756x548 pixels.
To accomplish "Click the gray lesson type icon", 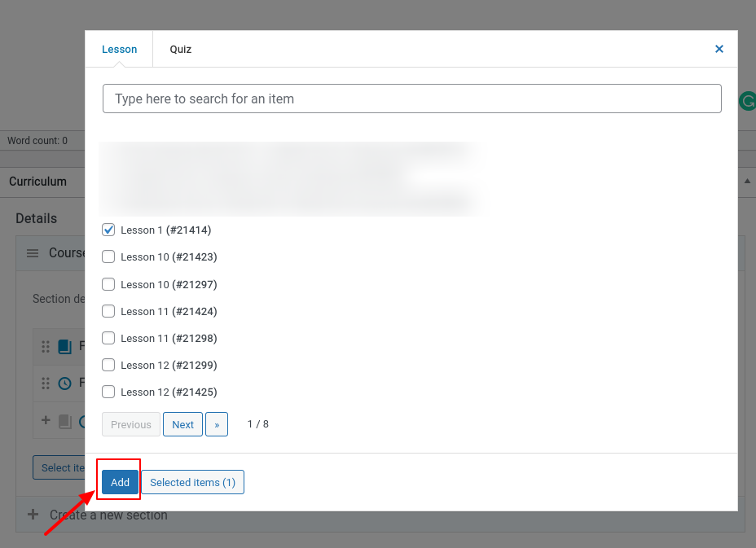I will (64, 422).
